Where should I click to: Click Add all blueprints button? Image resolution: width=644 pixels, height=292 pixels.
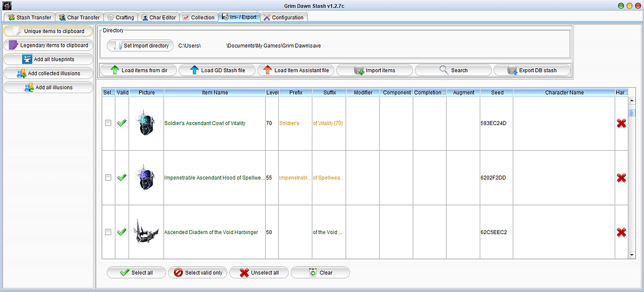pyautogui.click(x=49, y=59)
